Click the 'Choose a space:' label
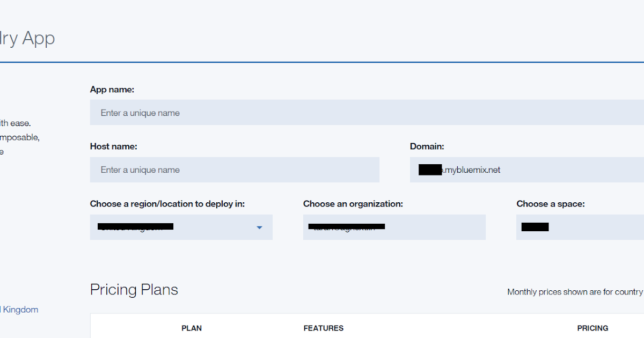The width and height of the screenshot is (644, 338). tap(551, 204)
